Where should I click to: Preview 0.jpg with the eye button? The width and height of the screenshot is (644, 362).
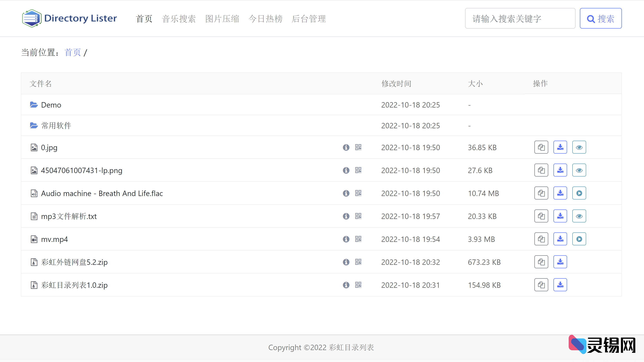(579, 147)
